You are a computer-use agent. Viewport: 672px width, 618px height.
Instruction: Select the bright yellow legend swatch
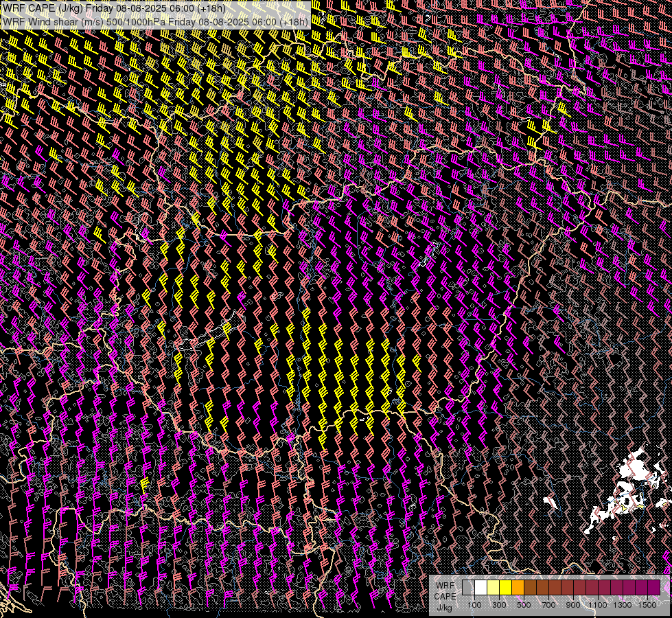pos(505,588)
